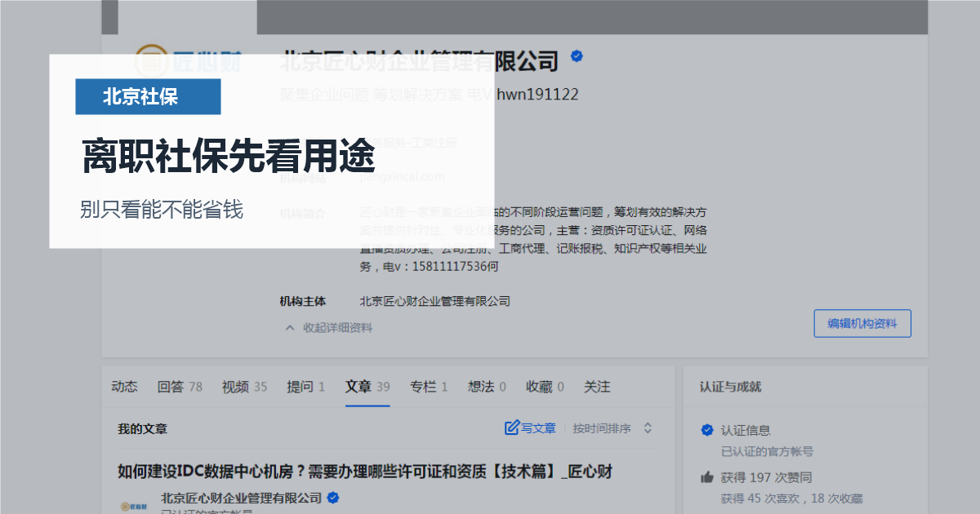Click headline 离职社保先看用途

(229, 155)
